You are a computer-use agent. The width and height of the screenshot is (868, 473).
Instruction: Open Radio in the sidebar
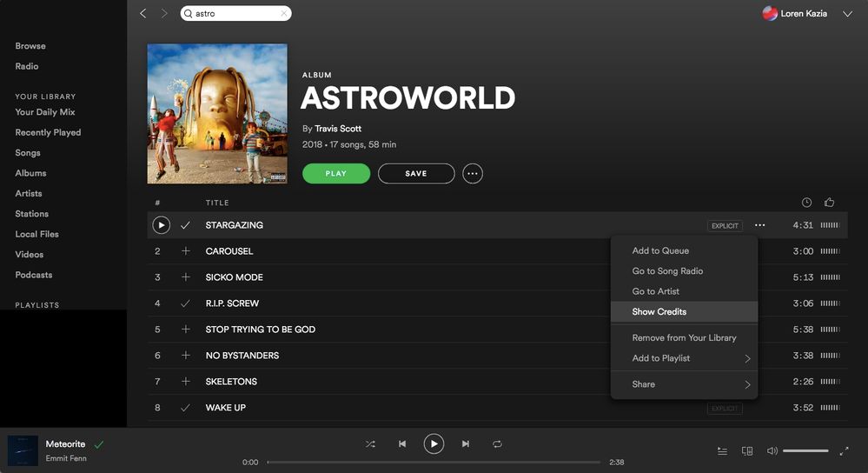[x=27, y=66]
